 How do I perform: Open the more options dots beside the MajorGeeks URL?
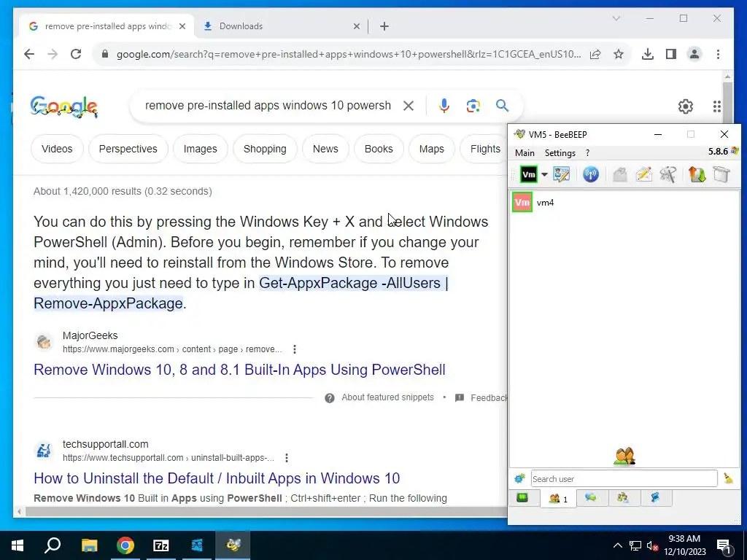pos(295,349)
